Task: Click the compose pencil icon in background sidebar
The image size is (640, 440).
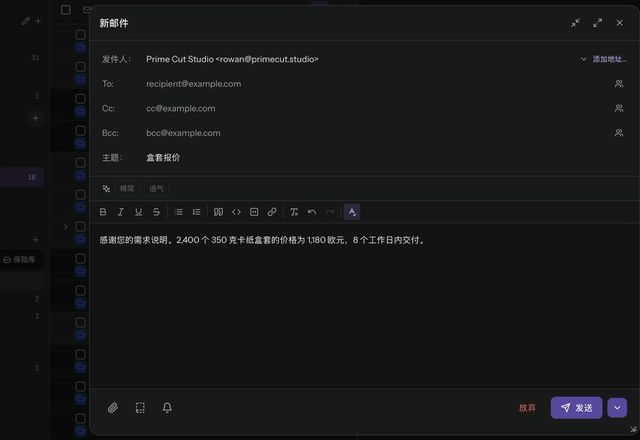Action: point(25,21)
